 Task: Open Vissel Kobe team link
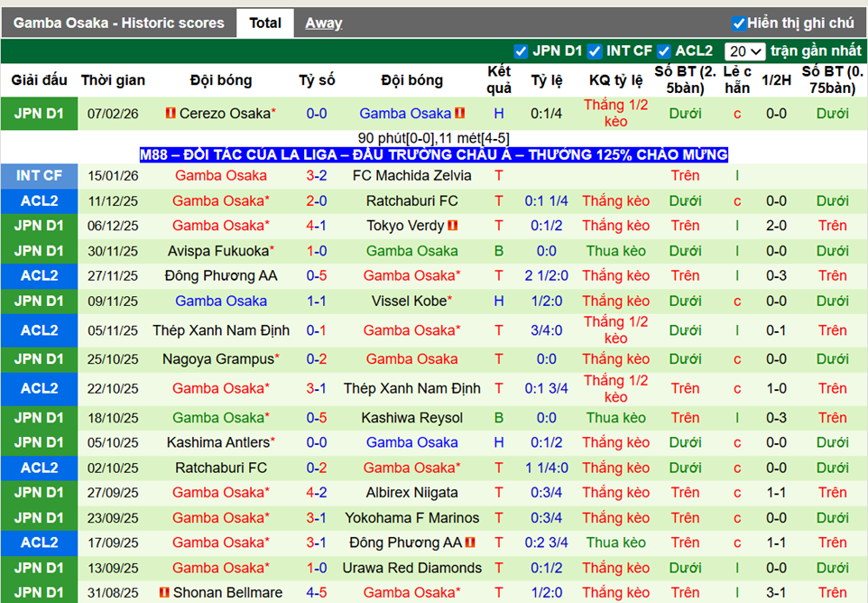point(409,301)
